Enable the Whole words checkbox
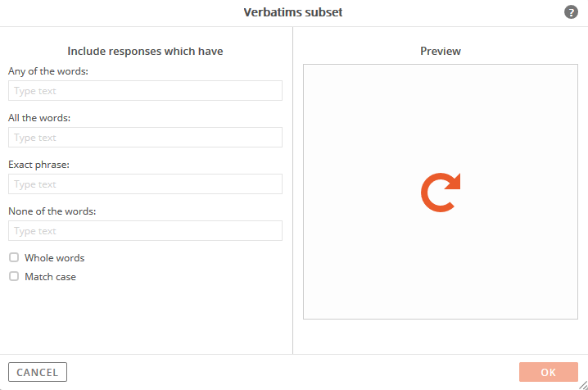 coord(14,257)
